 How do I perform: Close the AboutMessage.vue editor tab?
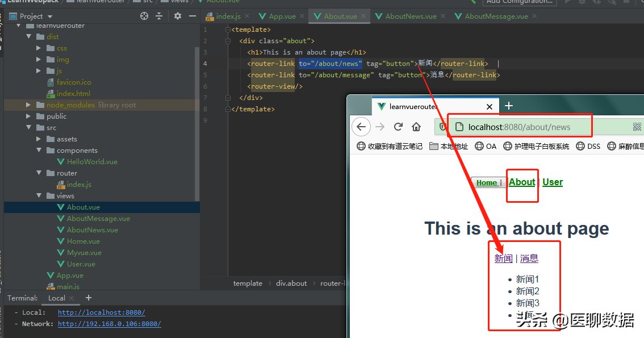click(534, 16)
